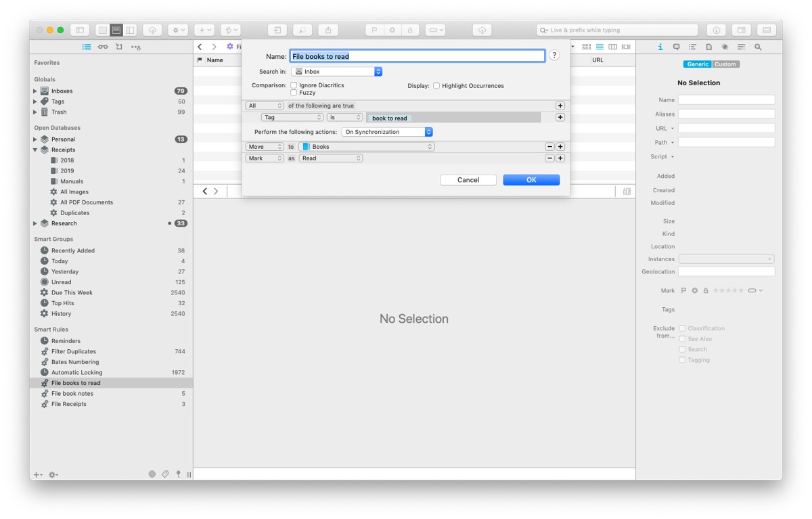The width and height of the screenshot is (812, 519).
Task: Toggle Classification exclude checkbox
Action: tap(682, 328)
